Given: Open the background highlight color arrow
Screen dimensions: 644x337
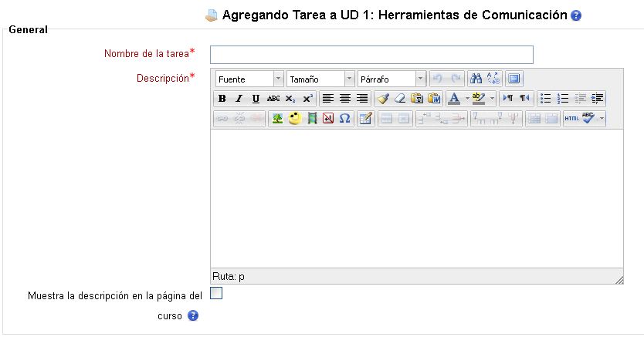Looking at the screenshot, I should point(492,99).
